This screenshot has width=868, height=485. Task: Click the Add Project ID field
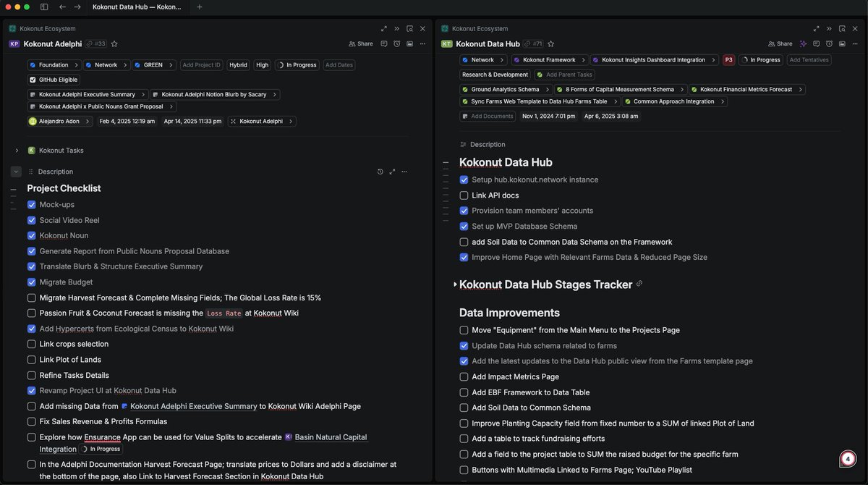pos(201,65)
